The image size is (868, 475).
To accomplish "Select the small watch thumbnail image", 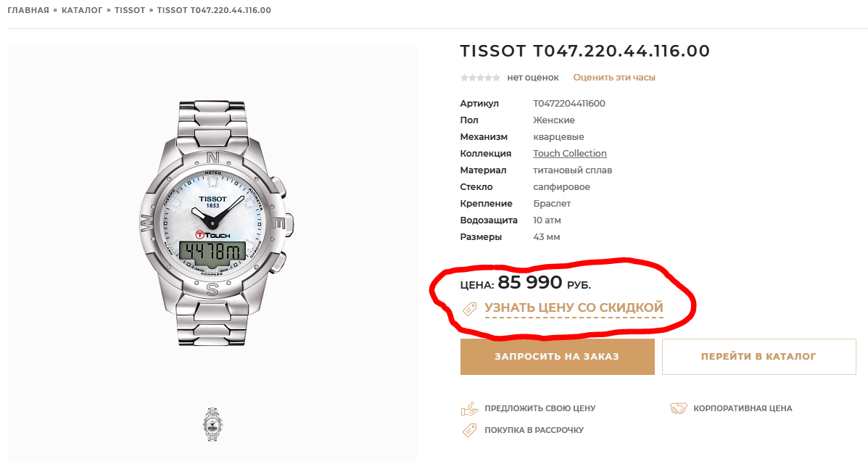I will pos(212,424).
